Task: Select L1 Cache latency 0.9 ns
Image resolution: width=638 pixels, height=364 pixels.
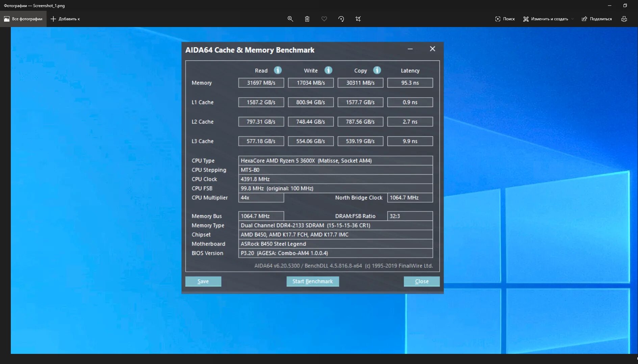Action: 410,102
